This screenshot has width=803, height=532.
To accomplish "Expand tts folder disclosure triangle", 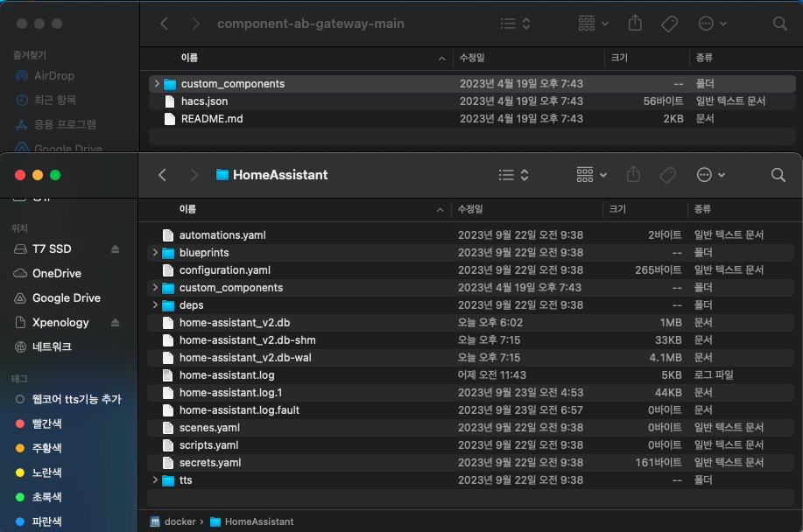I will click(155, 479).
